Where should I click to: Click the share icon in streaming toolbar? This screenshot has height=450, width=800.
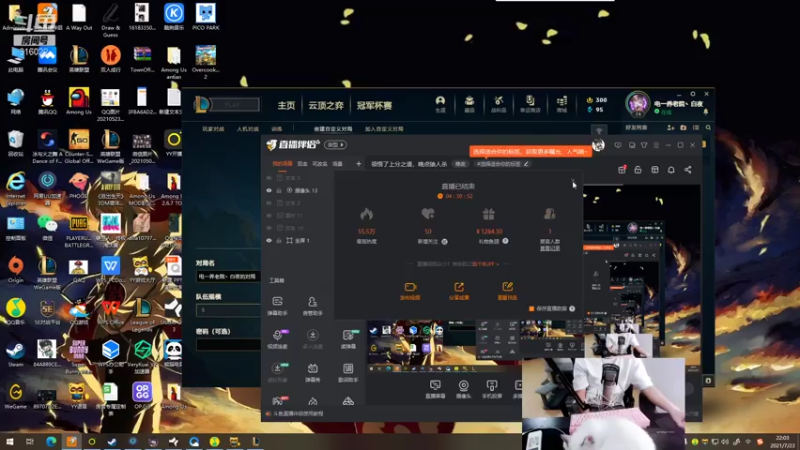point(688,170)
